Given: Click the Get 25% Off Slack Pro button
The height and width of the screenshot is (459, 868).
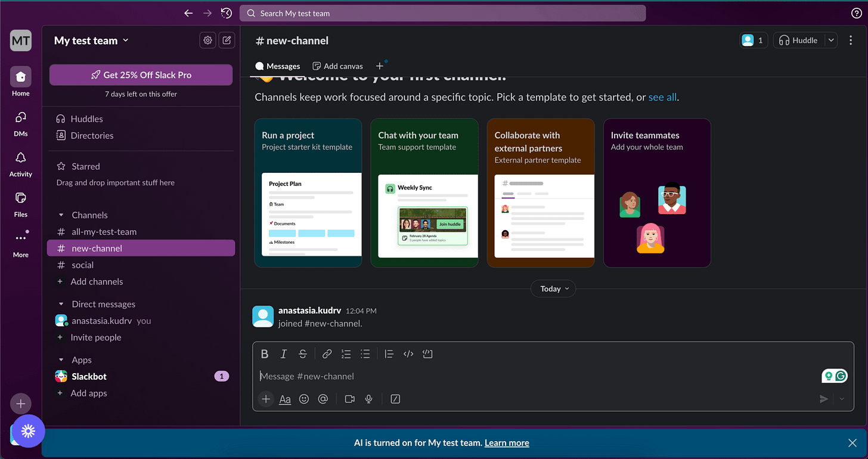Looking at the screenshot, I should coord(141,75).
